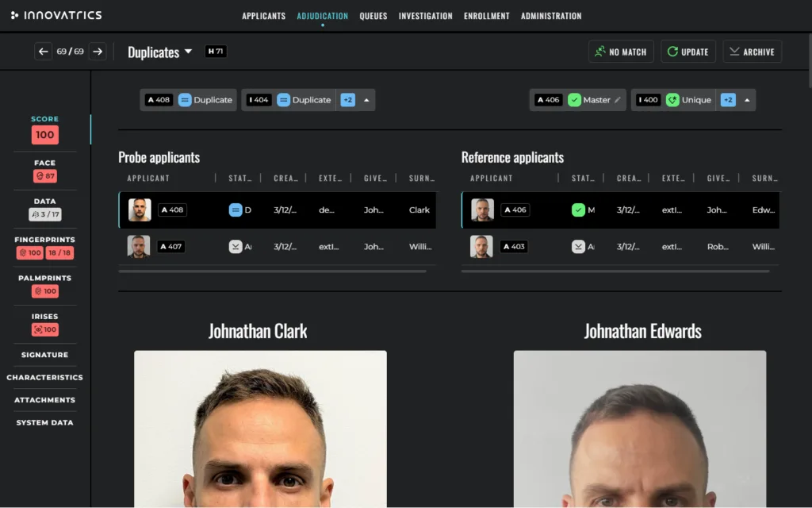The image size is (812, 508).
Task: Open the Administration menu
Action: pos(551,16)
